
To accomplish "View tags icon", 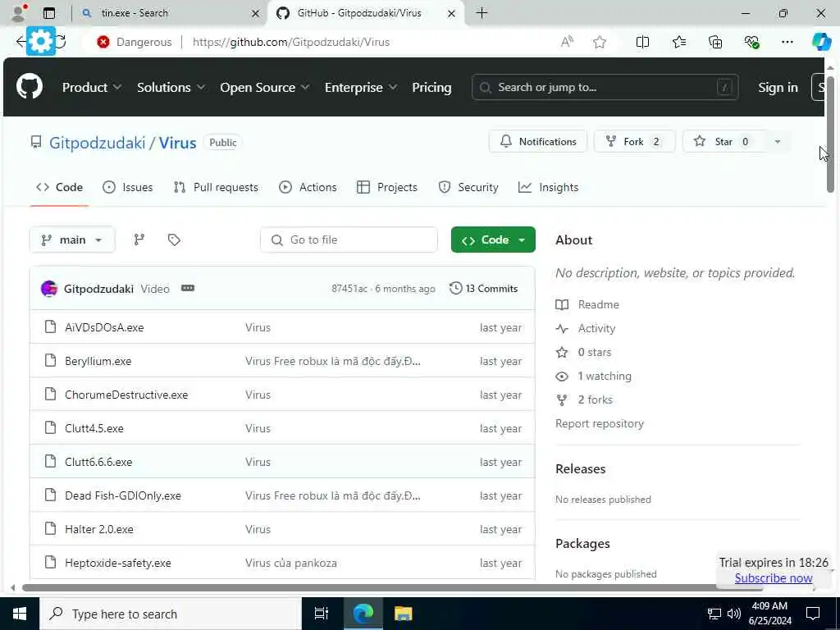I will tap(174, 240).
